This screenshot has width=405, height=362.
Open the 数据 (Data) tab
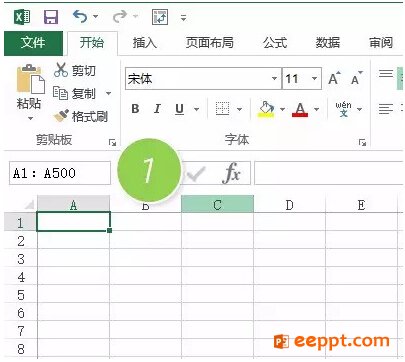coord(328,43)
